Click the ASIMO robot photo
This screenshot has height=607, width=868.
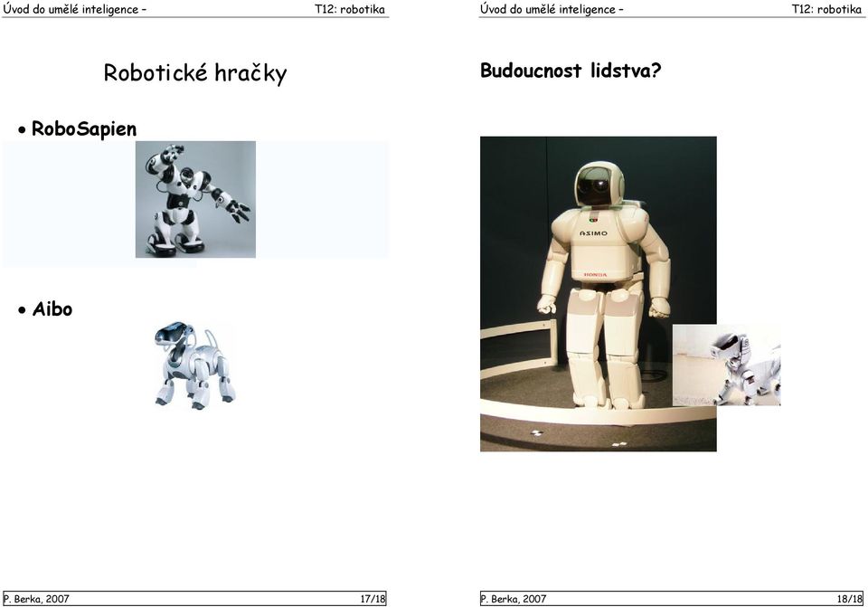598,293
